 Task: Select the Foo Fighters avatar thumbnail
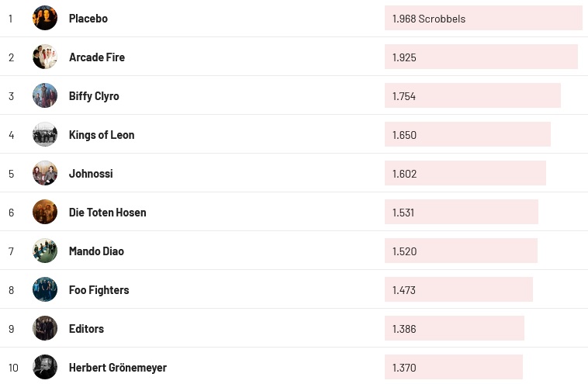click(45, 289)
